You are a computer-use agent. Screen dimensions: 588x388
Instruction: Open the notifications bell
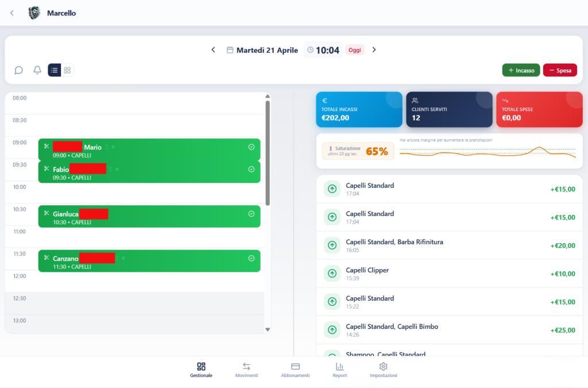[x=37, y=70]
